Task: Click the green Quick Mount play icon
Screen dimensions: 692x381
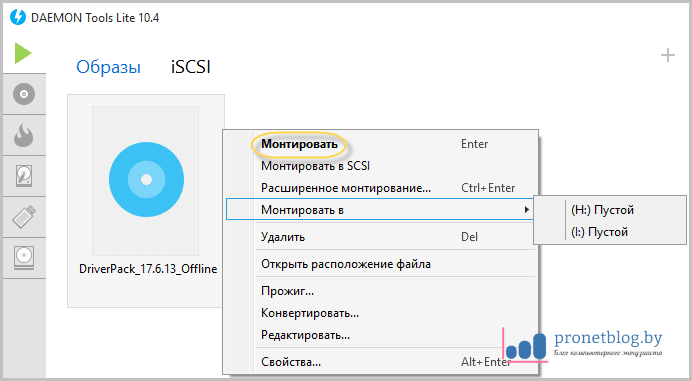Action: 23,53
